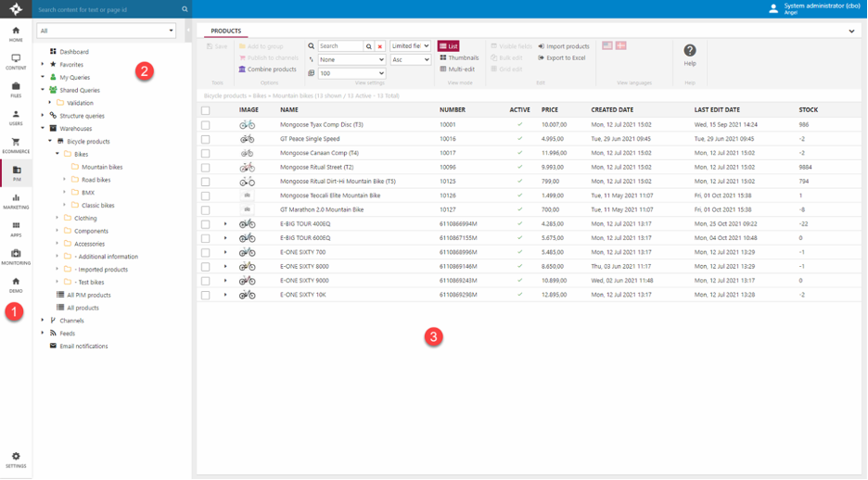Image resolution: width=868 pixels, height=480 pixels.
Task: Run the product search magnifier button
Action: 369,46
